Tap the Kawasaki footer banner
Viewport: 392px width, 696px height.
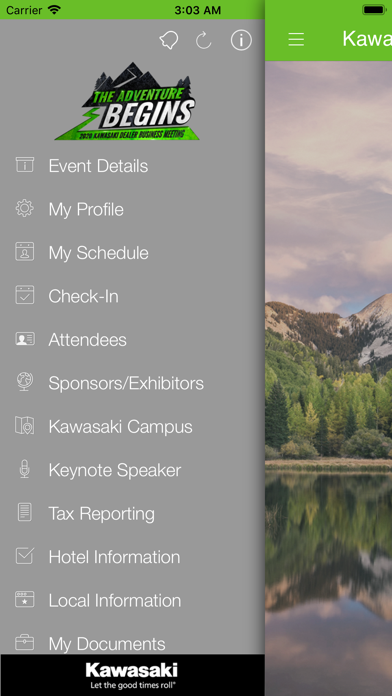(132, 675)
